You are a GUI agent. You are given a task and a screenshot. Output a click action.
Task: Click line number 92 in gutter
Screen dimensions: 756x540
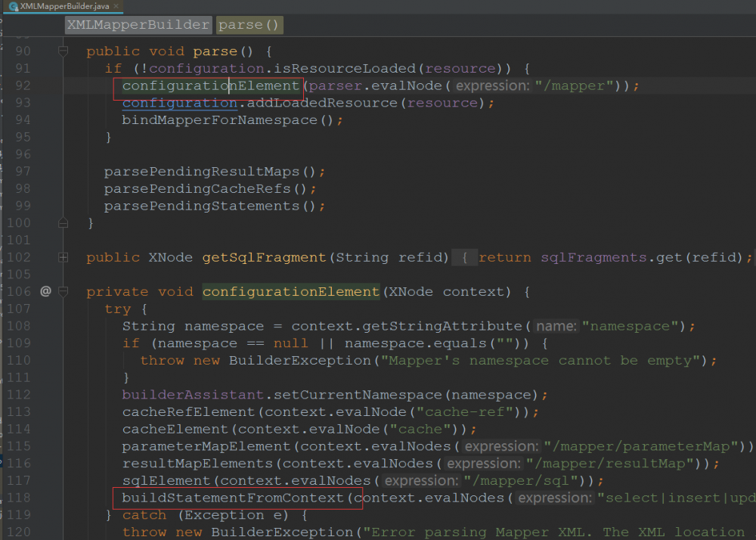pos(23,85)
